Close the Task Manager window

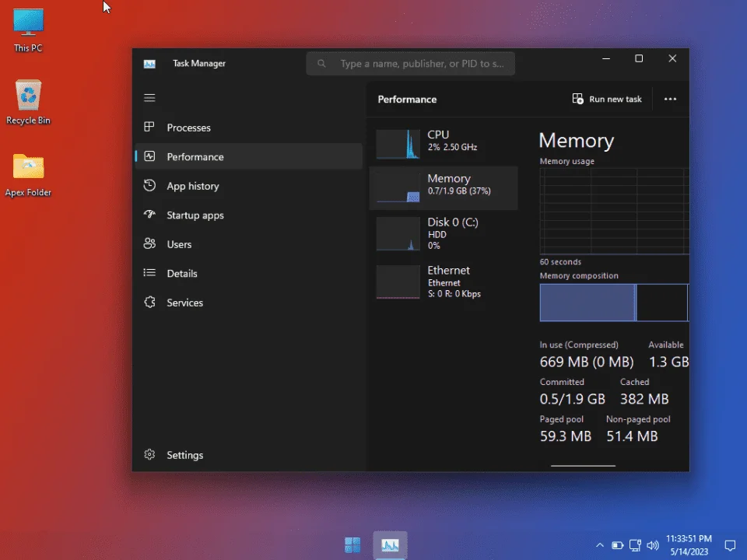tap(672, 58)
